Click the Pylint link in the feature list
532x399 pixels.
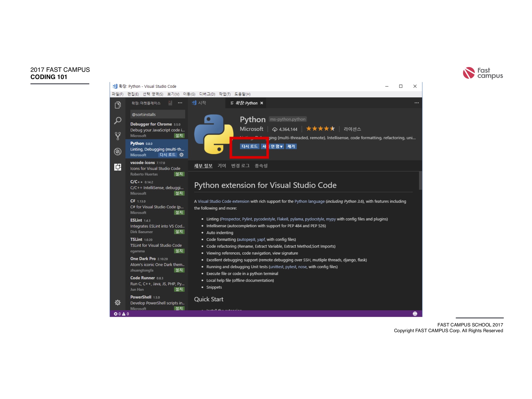point(247,219)
